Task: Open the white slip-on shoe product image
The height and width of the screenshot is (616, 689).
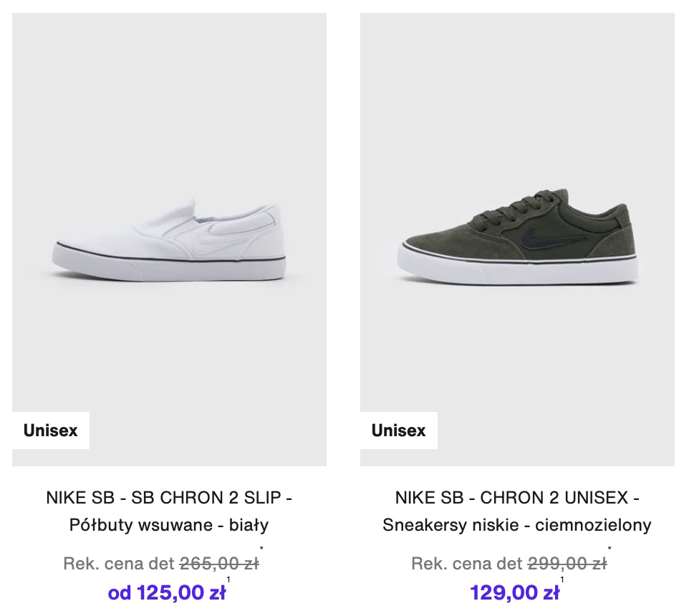Action: coord(169,215)
